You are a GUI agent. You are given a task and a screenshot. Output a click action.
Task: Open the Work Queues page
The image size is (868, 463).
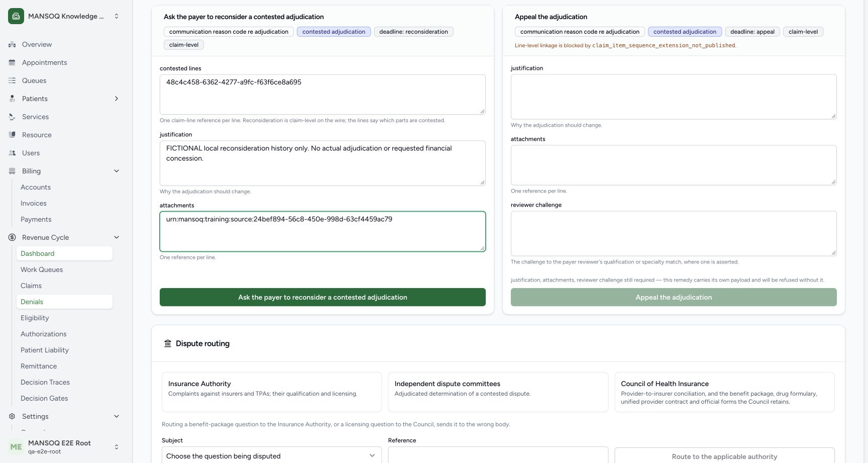64,269
